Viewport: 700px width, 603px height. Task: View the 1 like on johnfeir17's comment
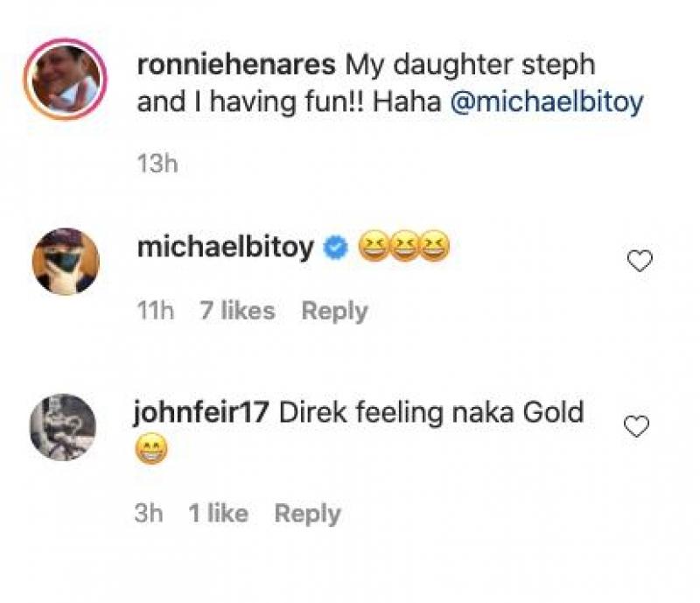coord(218,514)
